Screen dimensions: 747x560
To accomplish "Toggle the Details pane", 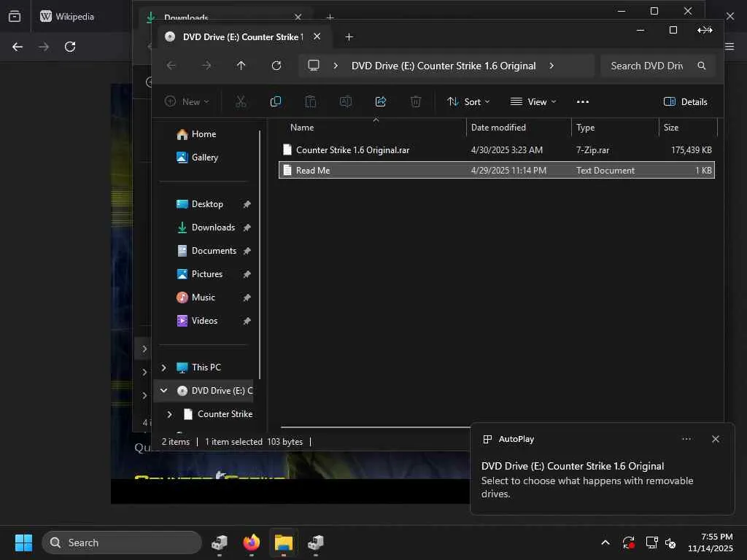I will click(685, 101).
